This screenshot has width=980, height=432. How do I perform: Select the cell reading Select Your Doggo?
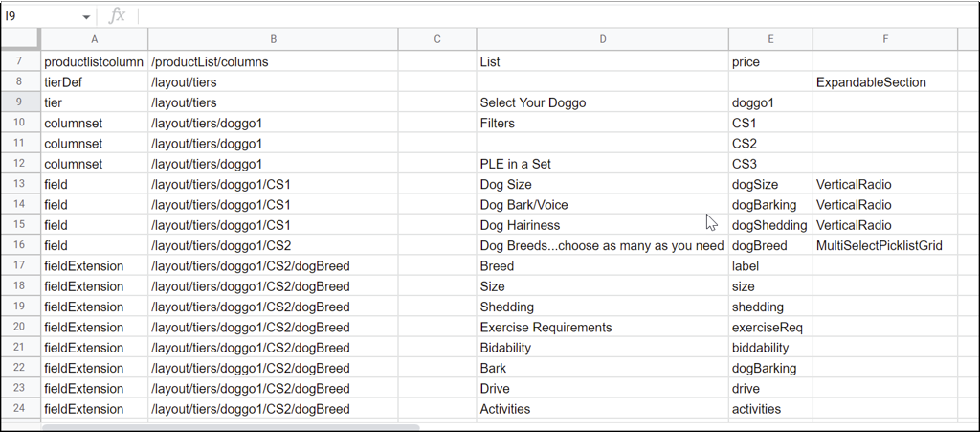pos(603,102)
